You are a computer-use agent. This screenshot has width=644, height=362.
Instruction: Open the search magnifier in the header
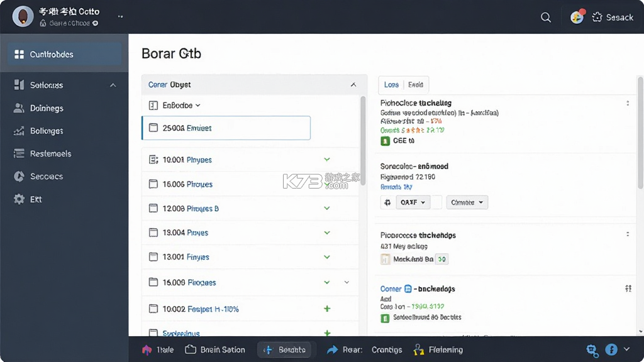tap(546, 17)
